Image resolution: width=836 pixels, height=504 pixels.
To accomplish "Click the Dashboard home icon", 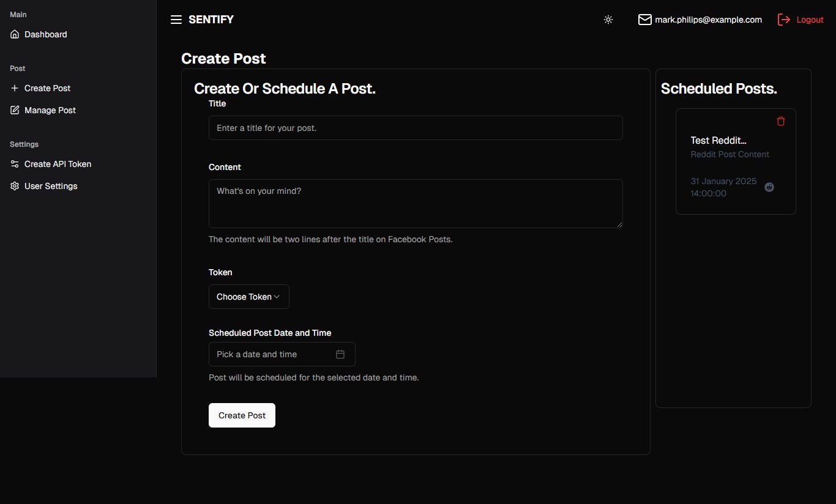I will 15,34.
